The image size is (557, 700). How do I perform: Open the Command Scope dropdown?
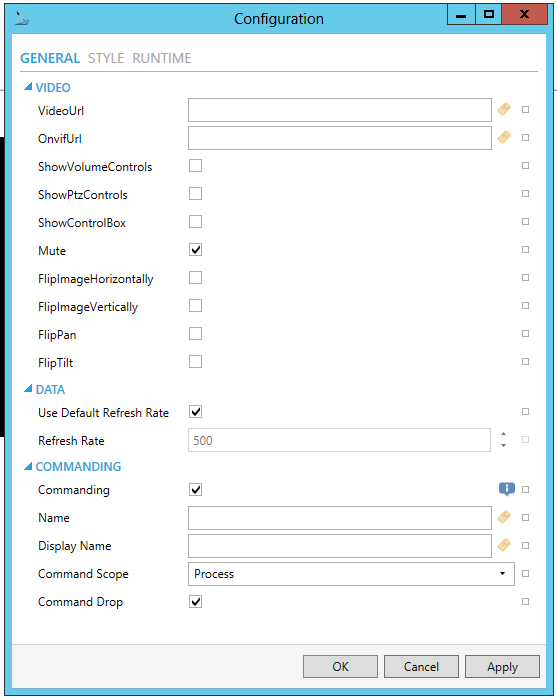coord(351,574)
